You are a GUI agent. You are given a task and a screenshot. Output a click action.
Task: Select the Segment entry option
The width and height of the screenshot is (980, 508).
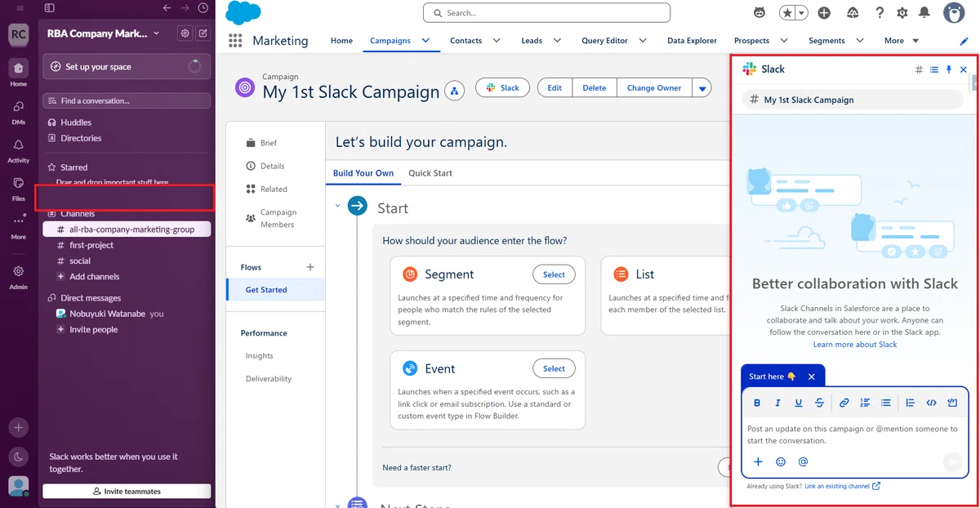click(x=554, y=274)
